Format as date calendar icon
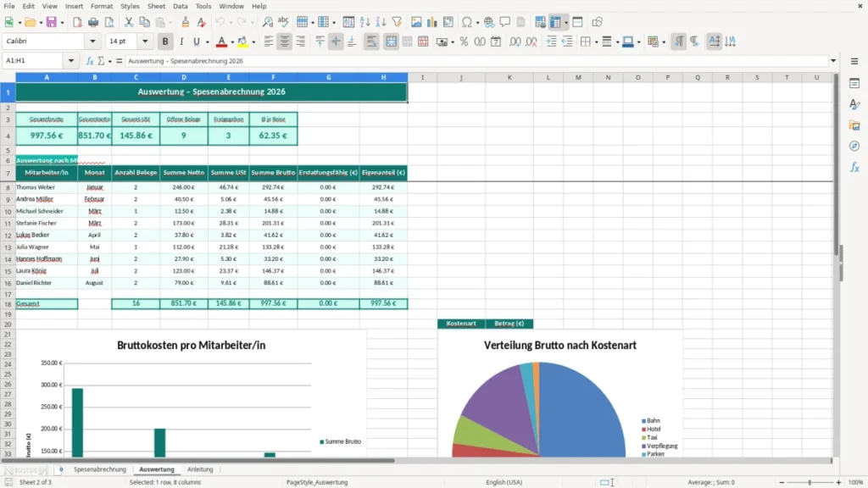The image size is (868, 488). tap(496, 42)
